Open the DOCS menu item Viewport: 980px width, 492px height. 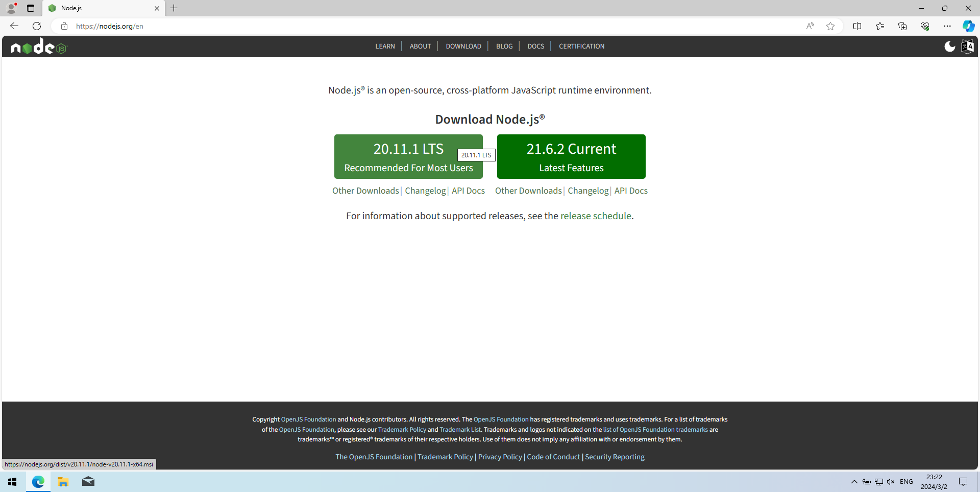(536, 46)
